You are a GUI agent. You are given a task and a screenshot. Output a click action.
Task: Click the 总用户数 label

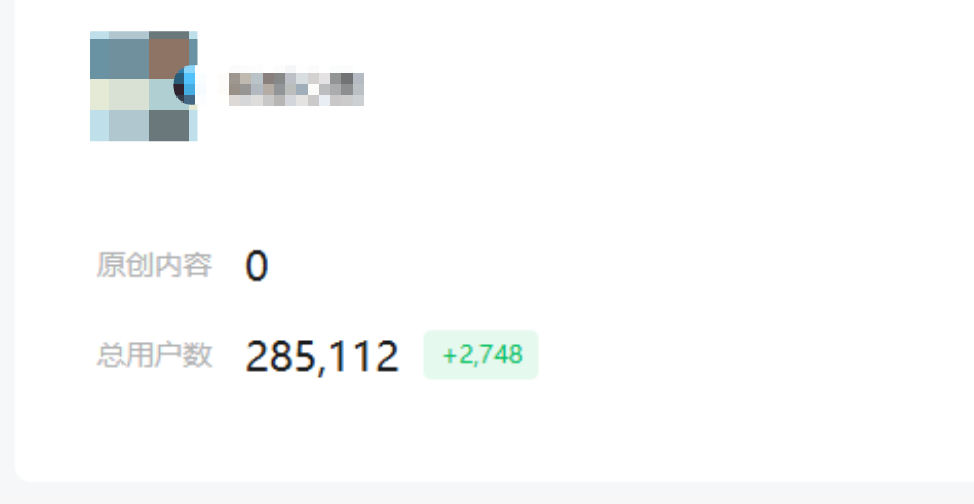point(154,355)
